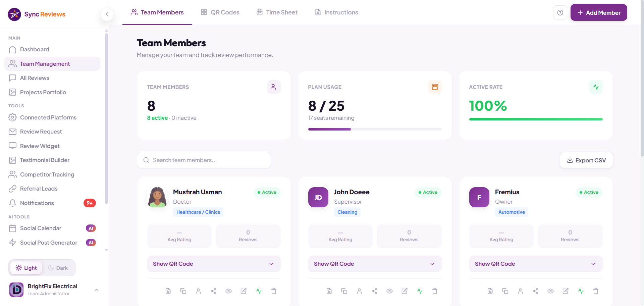The width and height of the screenshot is (644, 306).
Task: Click the Search team members field
Action: point(204,160)
